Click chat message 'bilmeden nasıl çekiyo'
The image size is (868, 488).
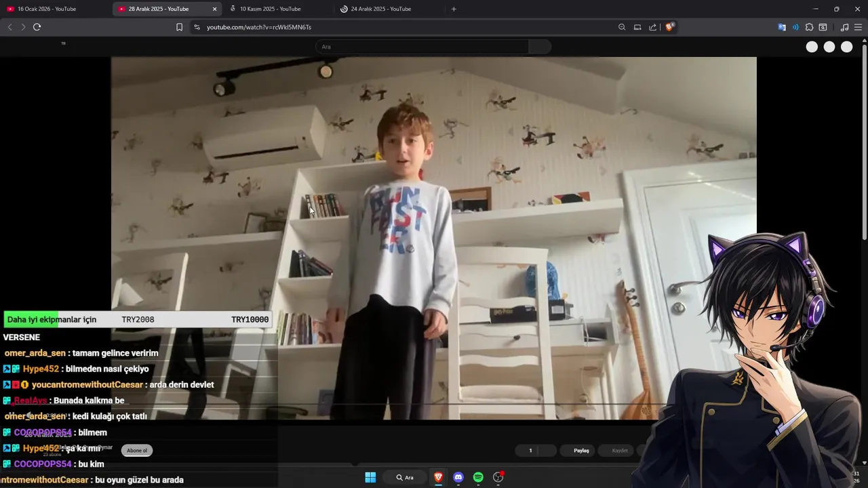[x=107, y=369]
